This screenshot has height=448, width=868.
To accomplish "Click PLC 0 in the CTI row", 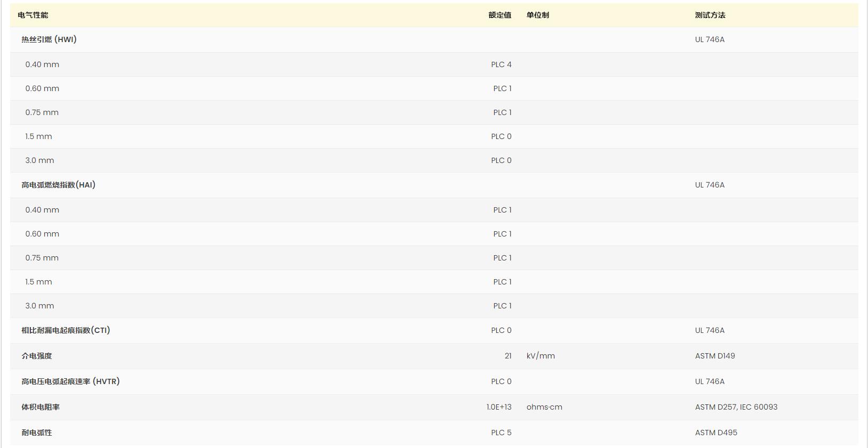I will [x=501, y=330].
